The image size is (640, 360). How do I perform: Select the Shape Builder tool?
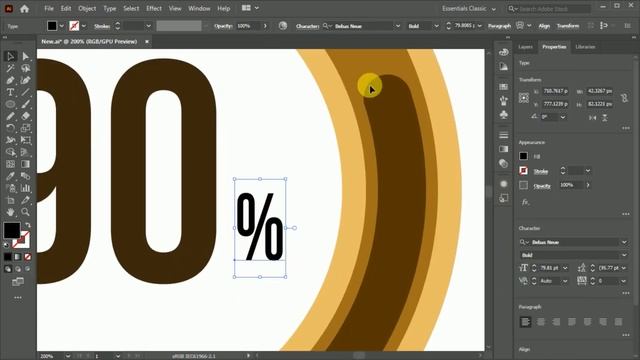[10, 152]
